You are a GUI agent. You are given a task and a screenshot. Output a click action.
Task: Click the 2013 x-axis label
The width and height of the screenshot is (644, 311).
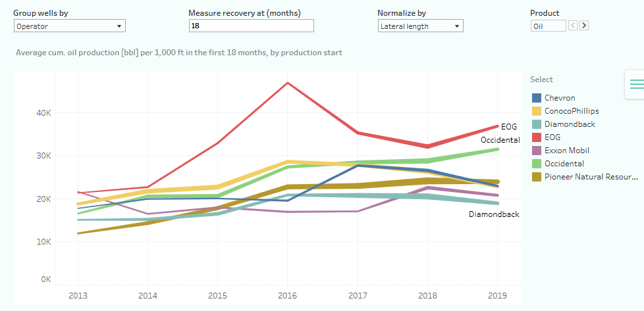point(78,295)
